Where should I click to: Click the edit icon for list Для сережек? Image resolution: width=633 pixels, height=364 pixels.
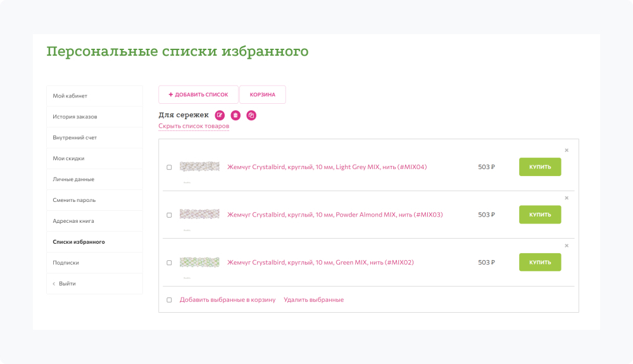pyautogui.click(x=220, y=115)
